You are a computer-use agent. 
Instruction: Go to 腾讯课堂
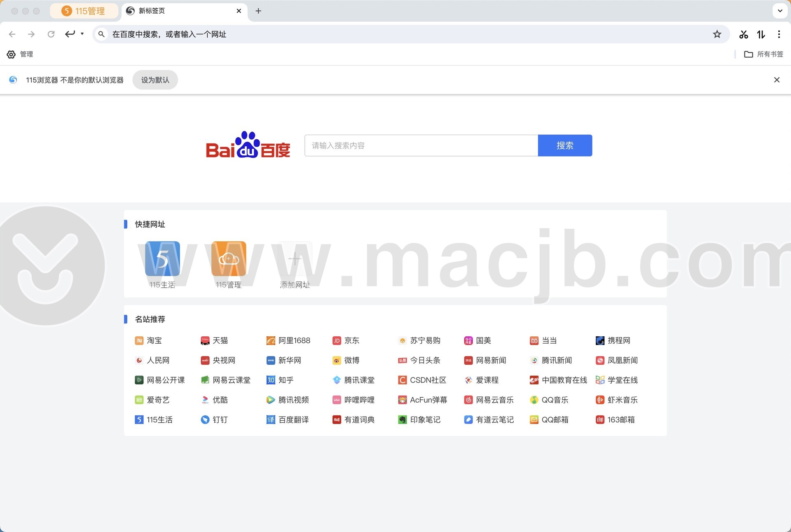pyautogui.click(x=353, y=380)
